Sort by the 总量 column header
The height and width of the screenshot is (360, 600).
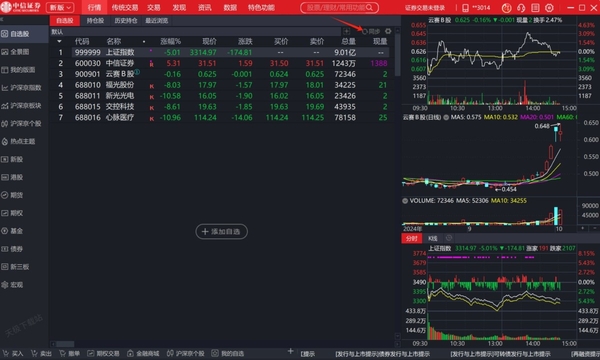(x=348, y=41)
